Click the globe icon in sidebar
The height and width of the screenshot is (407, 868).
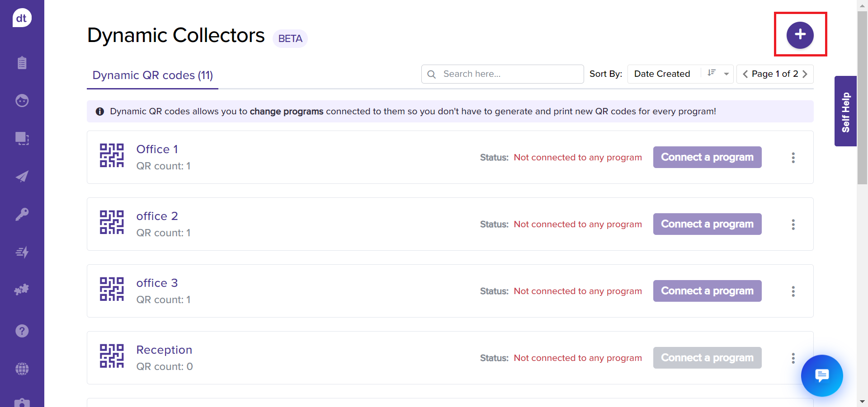tap(22, 369)
